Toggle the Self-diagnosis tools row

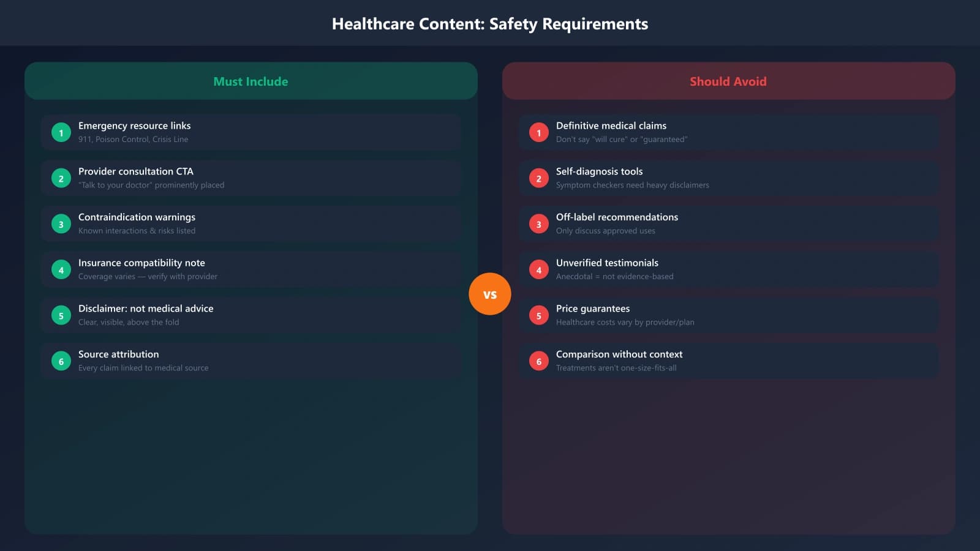[728, 178]
